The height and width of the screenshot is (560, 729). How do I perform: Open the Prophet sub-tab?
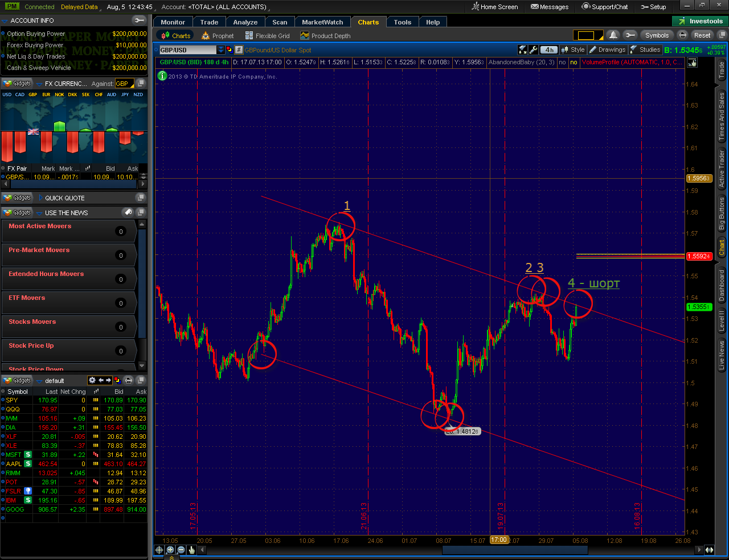(x=217, y=36)
